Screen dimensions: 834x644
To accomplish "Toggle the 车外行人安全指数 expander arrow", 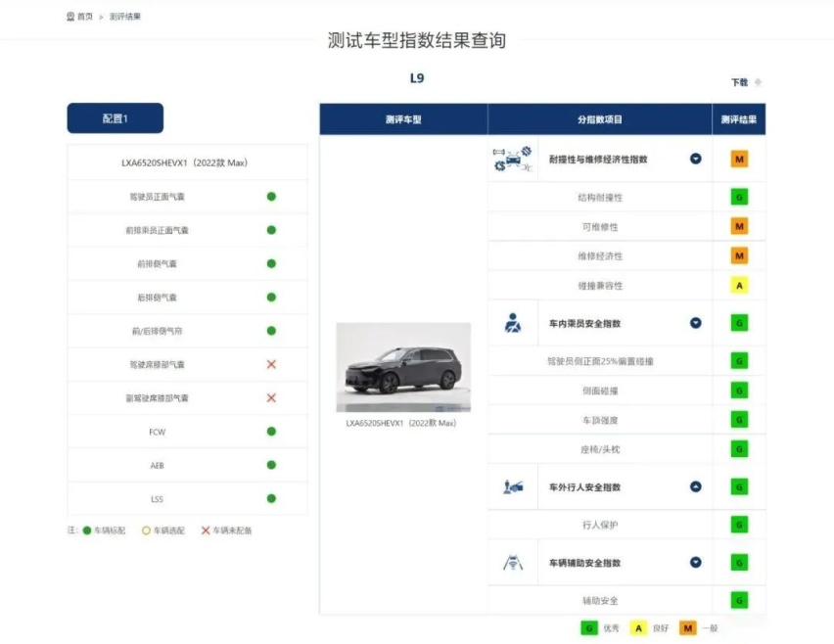I will 695,486.
